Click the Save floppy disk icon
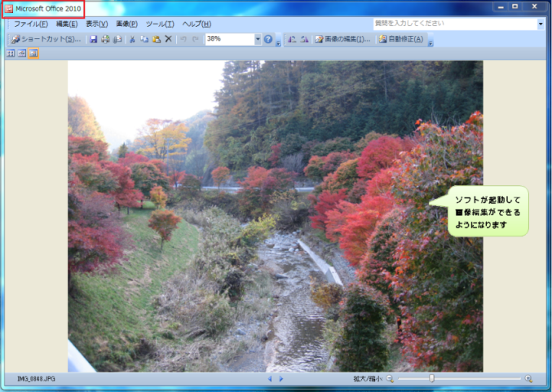 coord(93,39)
